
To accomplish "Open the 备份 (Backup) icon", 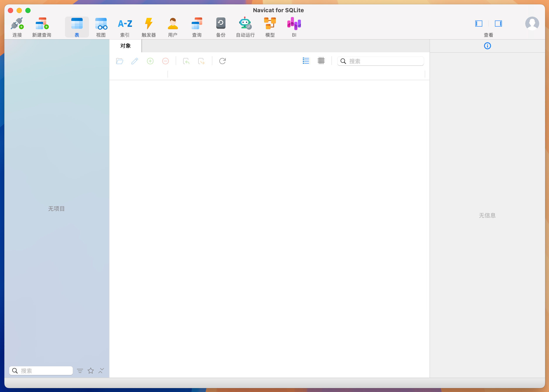I will (221, 27).
